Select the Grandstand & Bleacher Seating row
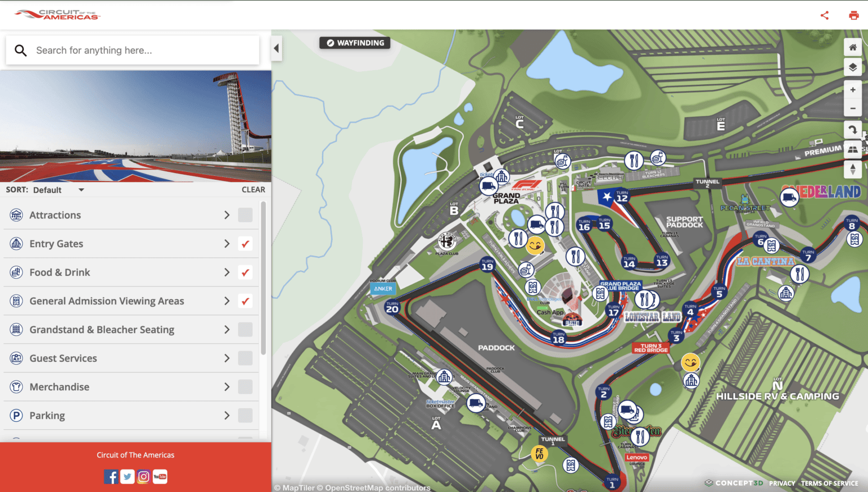 tap(113, 329)
